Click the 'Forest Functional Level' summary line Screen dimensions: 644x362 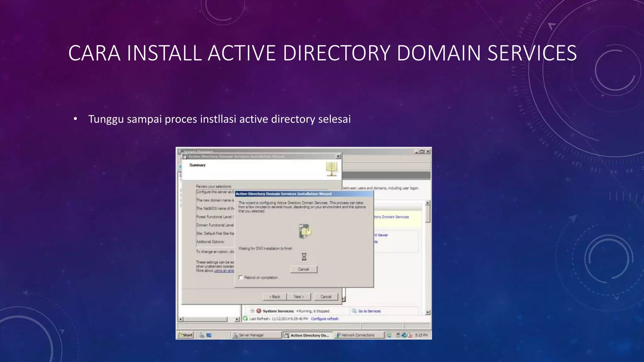pyautogui.click(x=215, y=217)
